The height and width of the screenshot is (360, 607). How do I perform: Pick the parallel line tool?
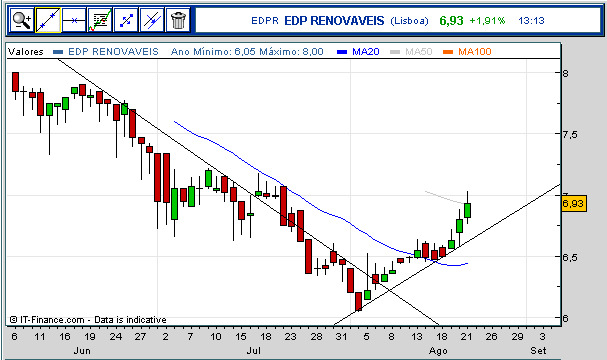point(152,20)
